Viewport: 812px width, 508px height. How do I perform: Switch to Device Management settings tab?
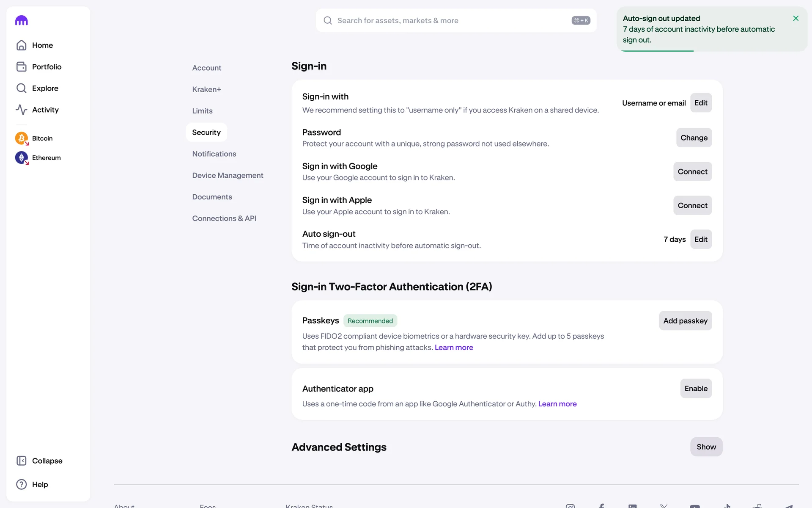click(228, 175)
